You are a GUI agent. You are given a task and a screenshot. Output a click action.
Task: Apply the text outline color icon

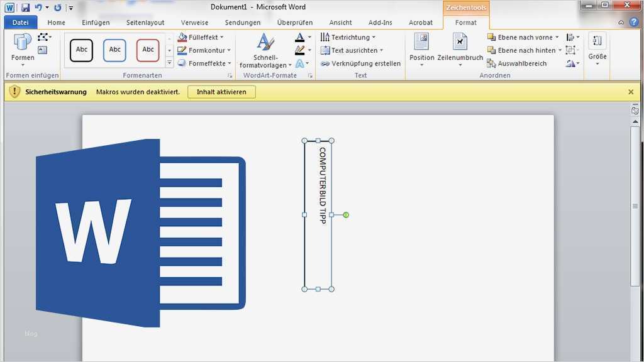click(300, 50)
